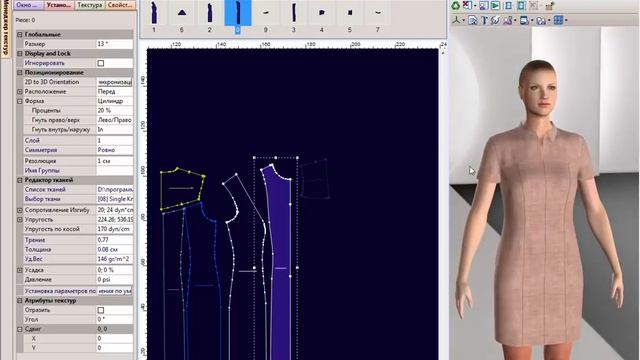Click the filled blue pattern piece

pyautogui.click(x=280, y=261)
